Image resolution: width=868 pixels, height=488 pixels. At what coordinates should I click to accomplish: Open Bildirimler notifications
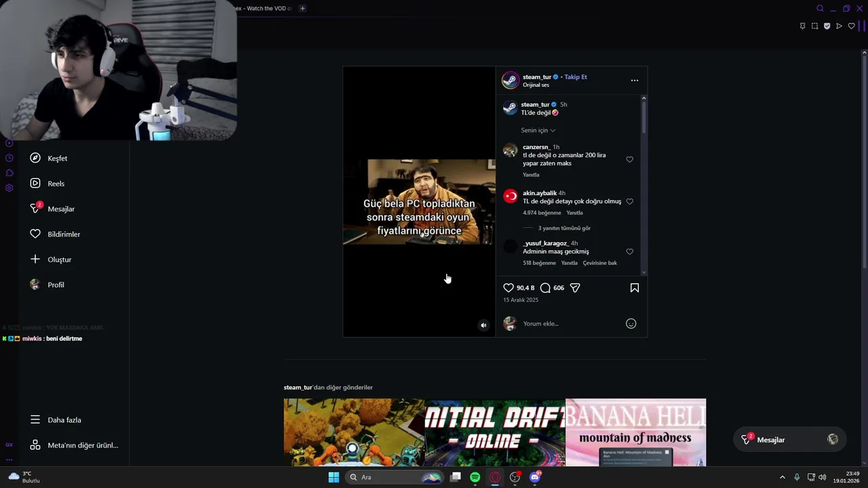(x=55, y=234)
